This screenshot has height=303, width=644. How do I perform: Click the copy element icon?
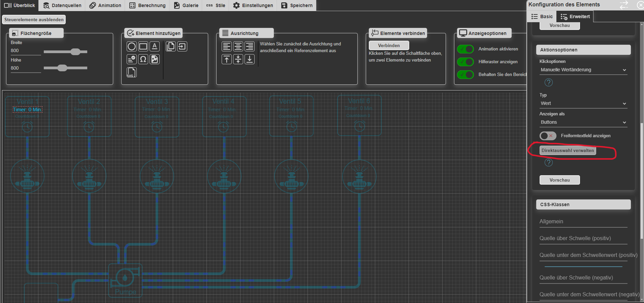click(x=171, y=46)
